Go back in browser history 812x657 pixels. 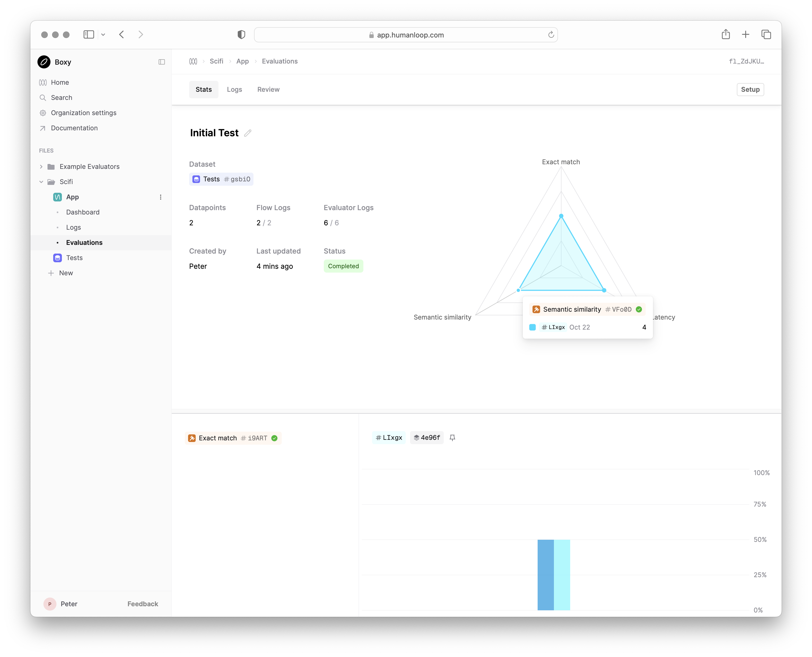[122, 34]
